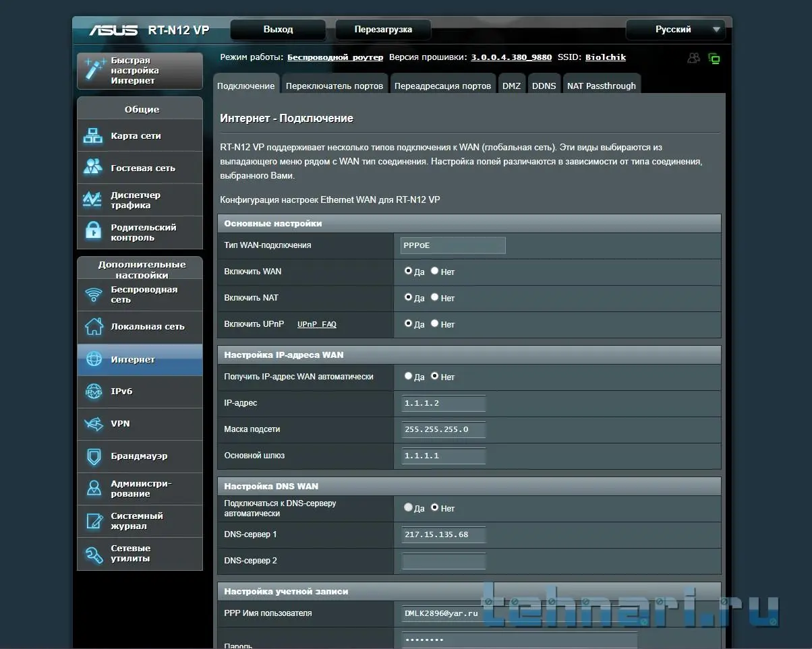Screen dimensions: 812x649
Task: Click the IPv6 icon
Action: [x=93, y=392]
